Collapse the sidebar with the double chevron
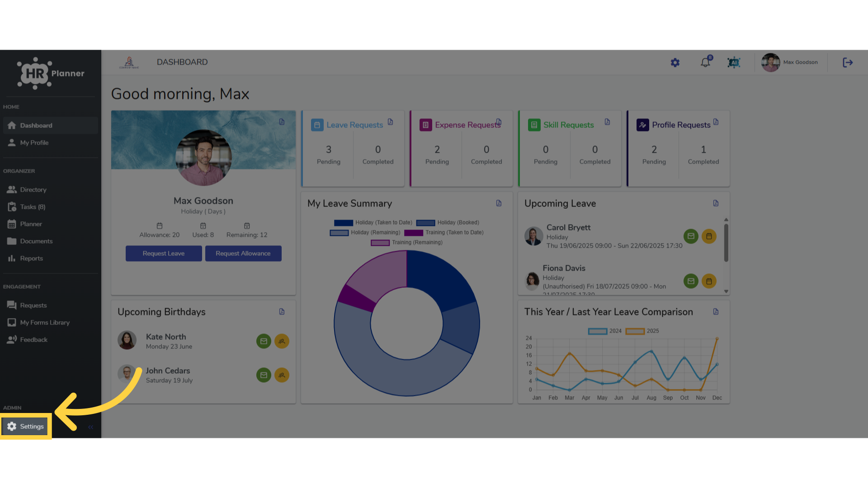Screen dimensions: 868x488 (x=90, y=427)
